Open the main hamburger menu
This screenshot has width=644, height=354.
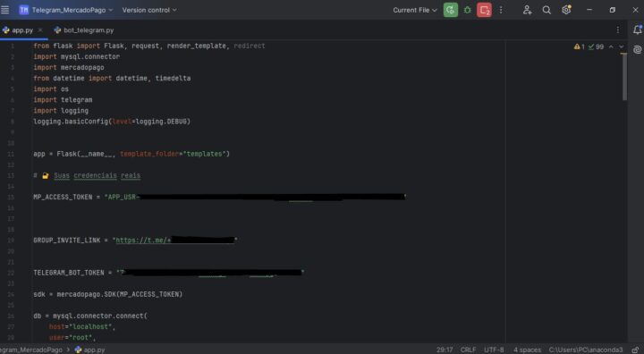(x=5, y=10)
